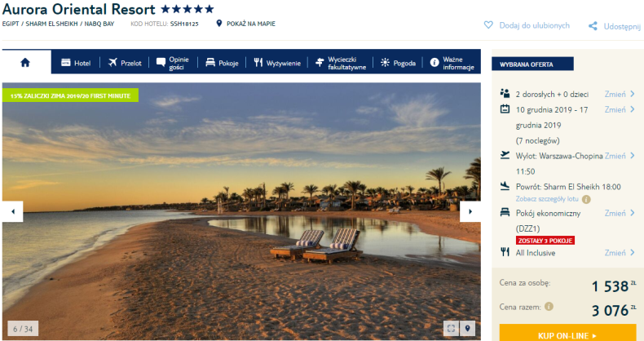Click the heart favorites icon
The image size is (644, 341).
point(488,25)
